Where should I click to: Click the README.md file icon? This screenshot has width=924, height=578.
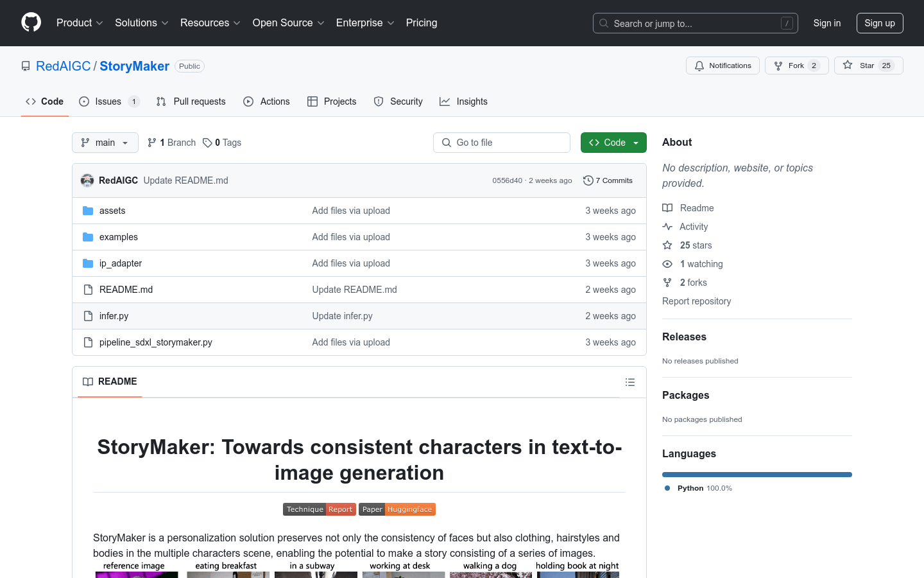(x=88, y=290)
